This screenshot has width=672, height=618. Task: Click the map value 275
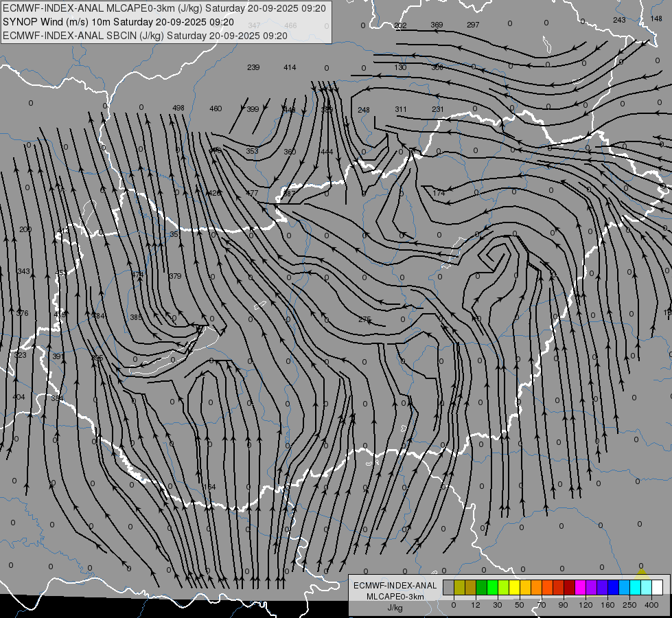click(364, 319)
